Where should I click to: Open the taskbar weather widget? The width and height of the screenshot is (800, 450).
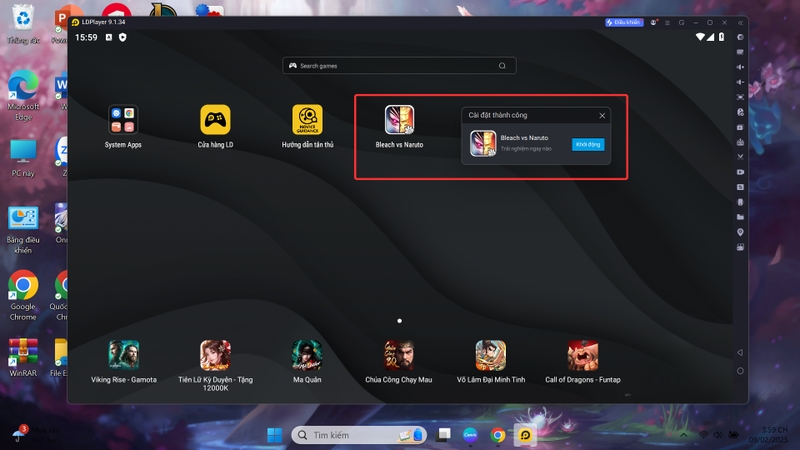point(36,435)
